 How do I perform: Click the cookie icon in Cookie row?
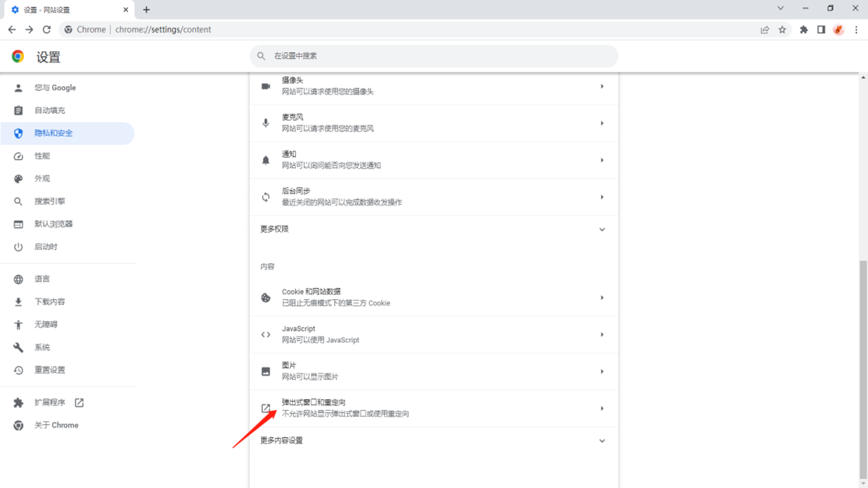(266, 298)
